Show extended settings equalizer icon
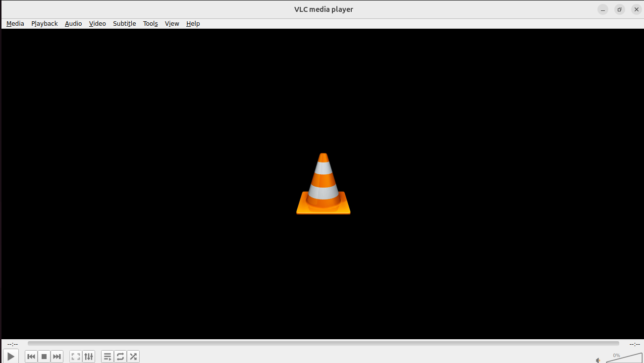The height and width of the screenshot is (363, 644). 89,357
